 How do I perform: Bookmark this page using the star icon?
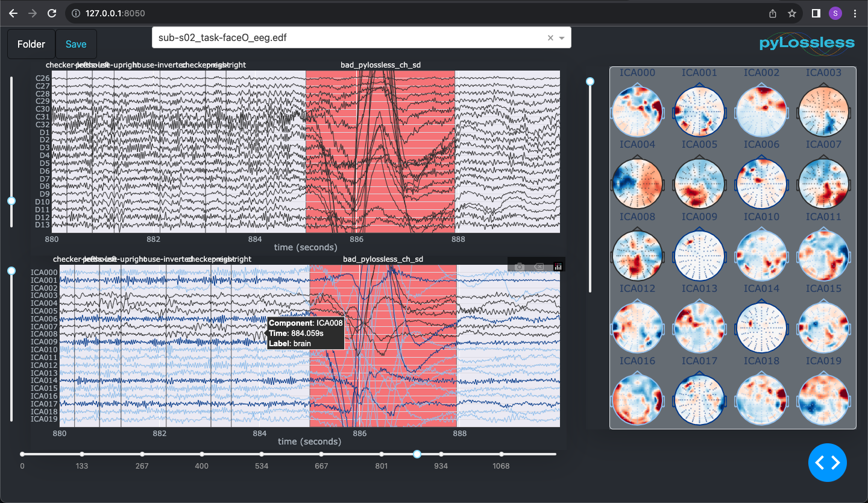tap(792, 13)
